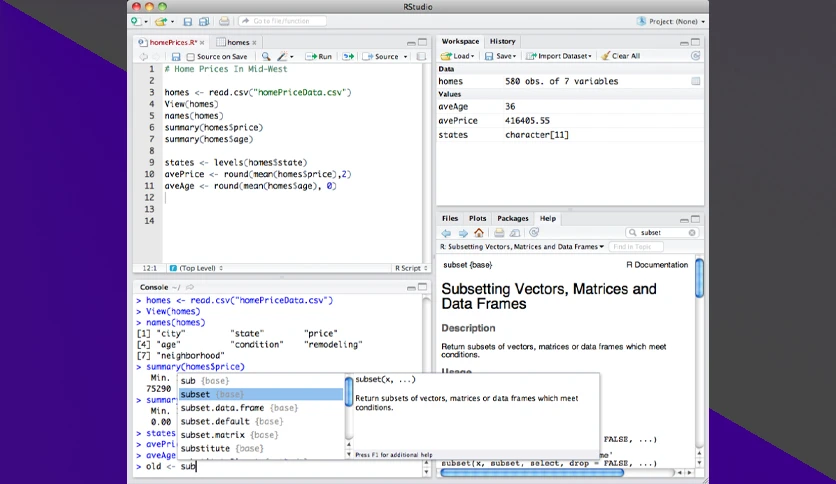This screenshot has width=836, height=484.
Task: Click the Save All documents icon
Action: coord(203,21)
